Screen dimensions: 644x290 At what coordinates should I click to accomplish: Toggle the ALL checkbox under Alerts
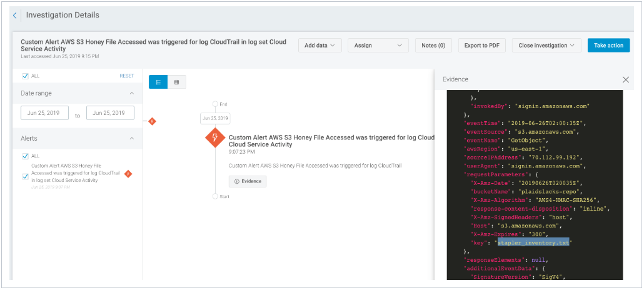(25, 156)
